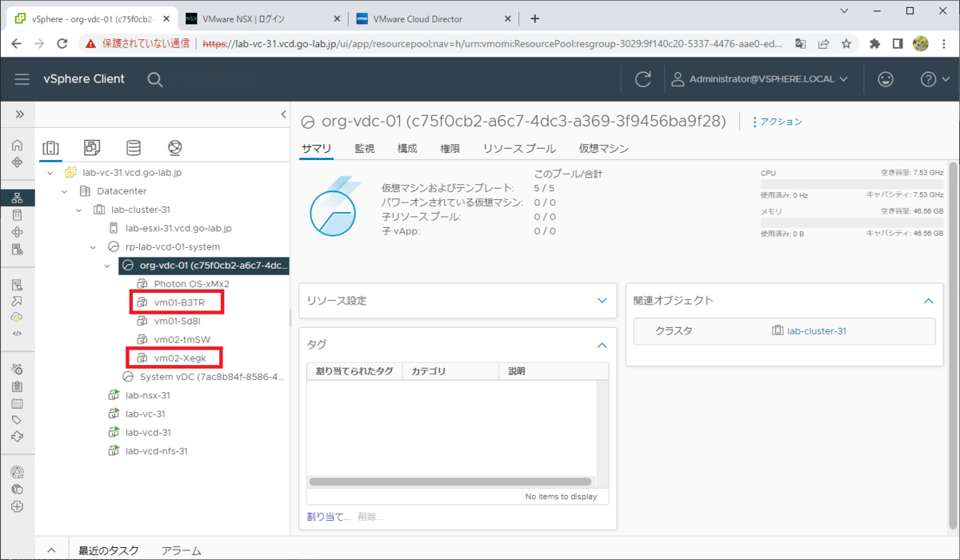Select vm01-Sd8I in inventory tree

coord(177,321)
